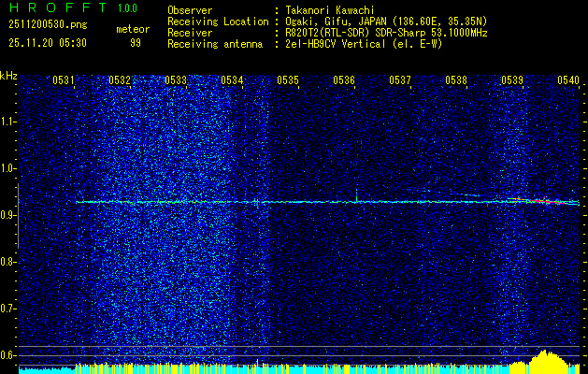
Task: Click time marker 0537
Action: pos(400,79)
